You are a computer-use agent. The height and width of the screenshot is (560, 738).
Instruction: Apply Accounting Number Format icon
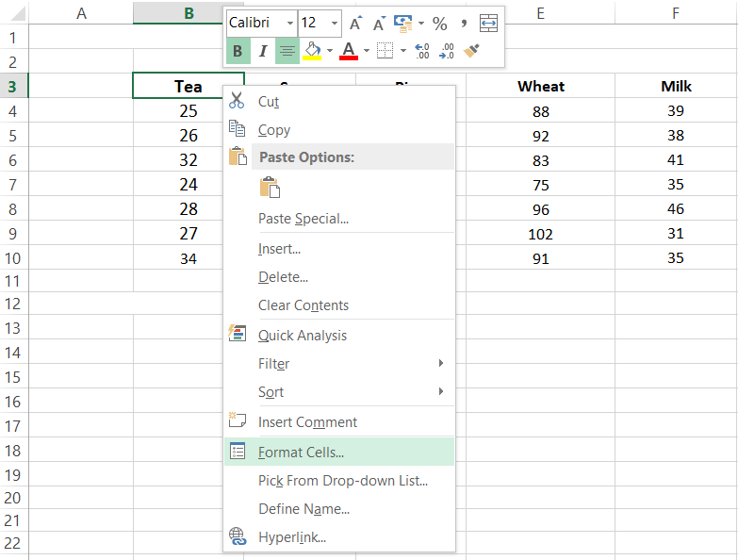[x=402, y=23]
